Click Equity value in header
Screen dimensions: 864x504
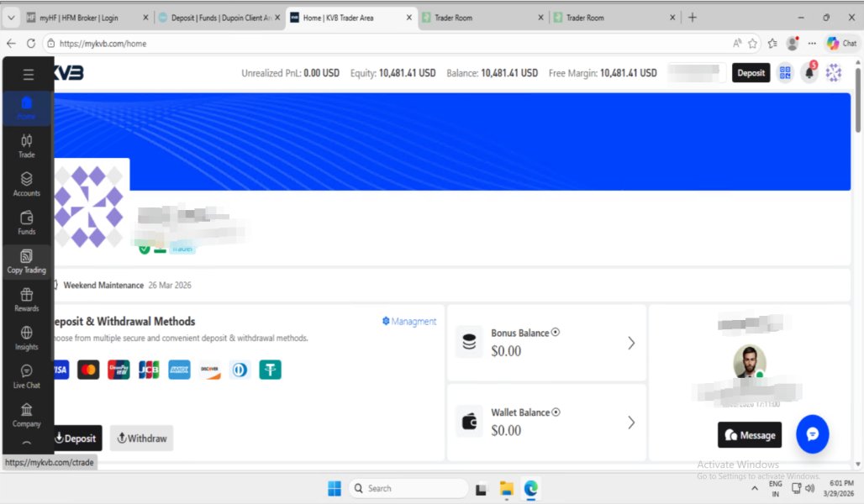pos(407,73)
